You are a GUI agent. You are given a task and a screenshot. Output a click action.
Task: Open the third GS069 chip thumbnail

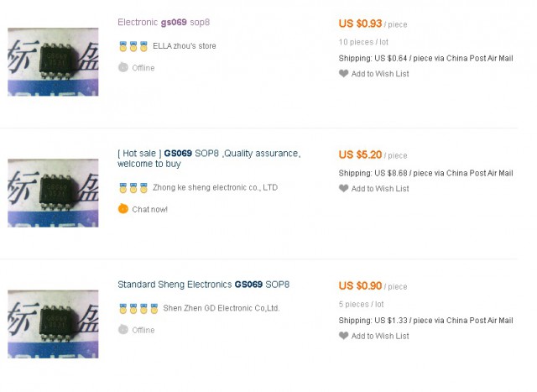point(53,324)
